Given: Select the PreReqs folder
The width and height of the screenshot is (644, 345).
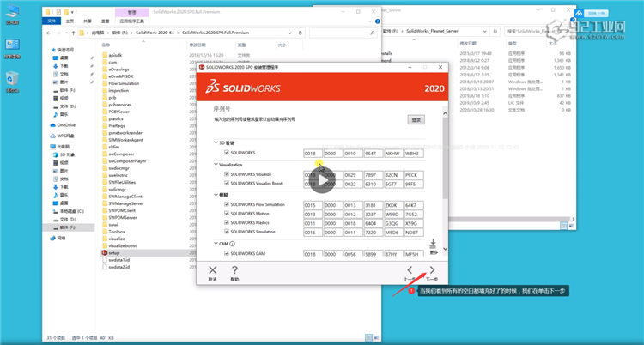Looking at the screenshot, I should 116,125.
